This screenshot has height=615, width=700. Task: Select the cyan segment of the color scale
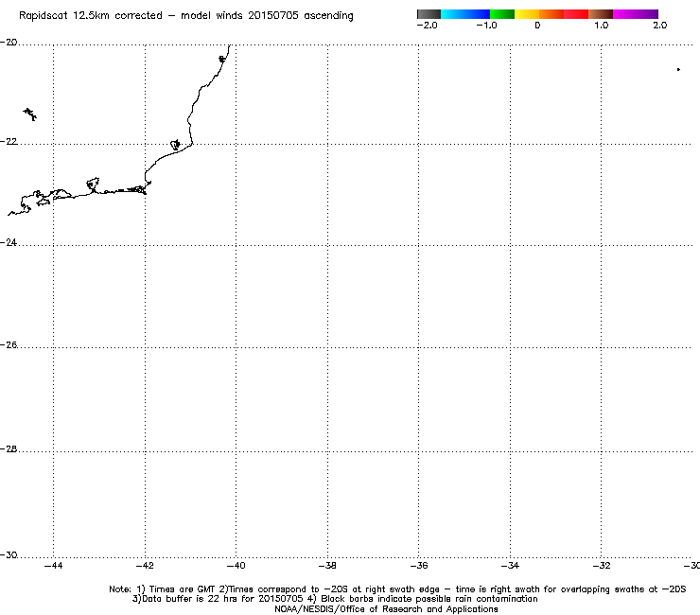click(x=453, y=14)
